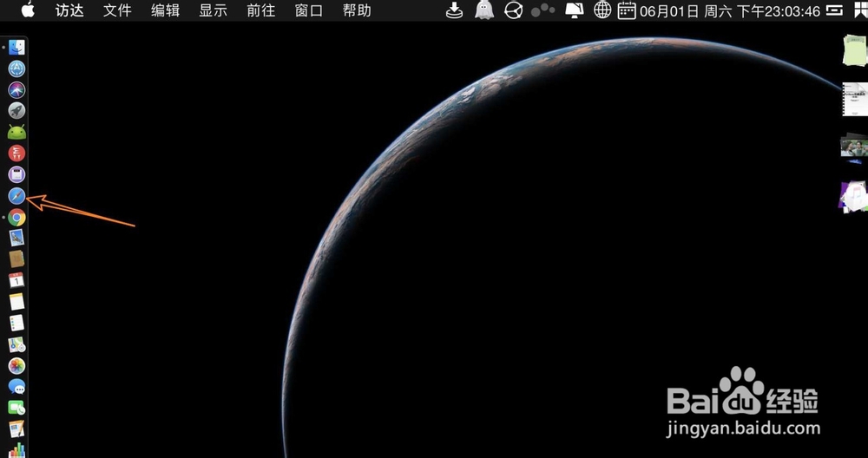The image size is (868, 458).
Task: Open the Maps app in dock
Action: 16,344
